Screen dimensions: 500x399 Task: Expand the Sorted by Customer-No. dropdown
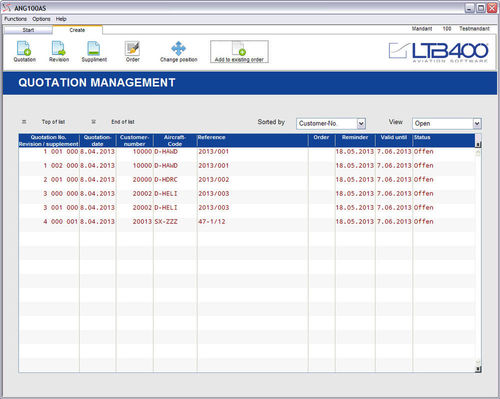click(x=361, y=124)
